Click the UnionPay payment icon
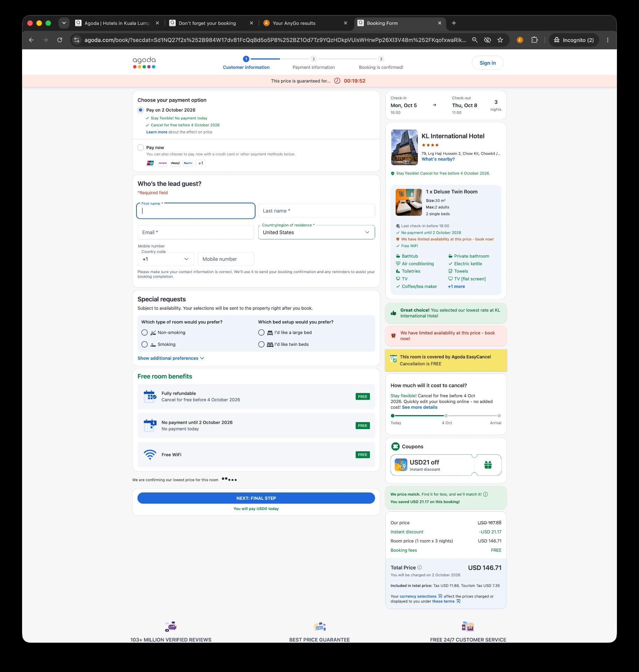 (150, 163)
